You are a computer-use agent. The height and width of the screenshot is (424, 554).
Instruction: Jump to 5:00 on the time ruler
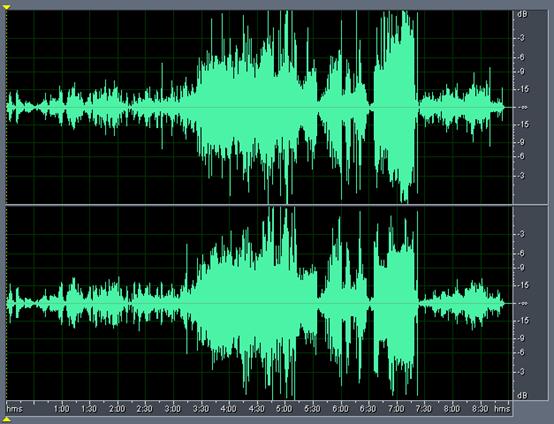click(284, 409)
